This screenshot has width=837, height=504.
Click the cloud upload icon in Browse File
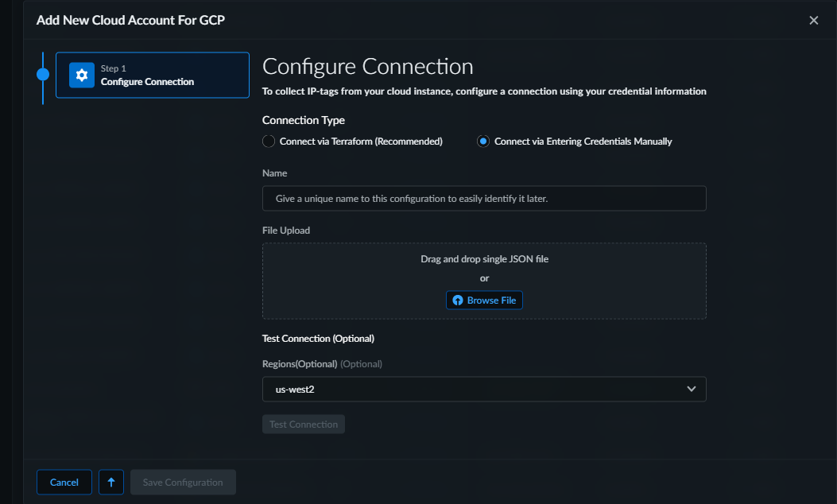tap(458, 300)
